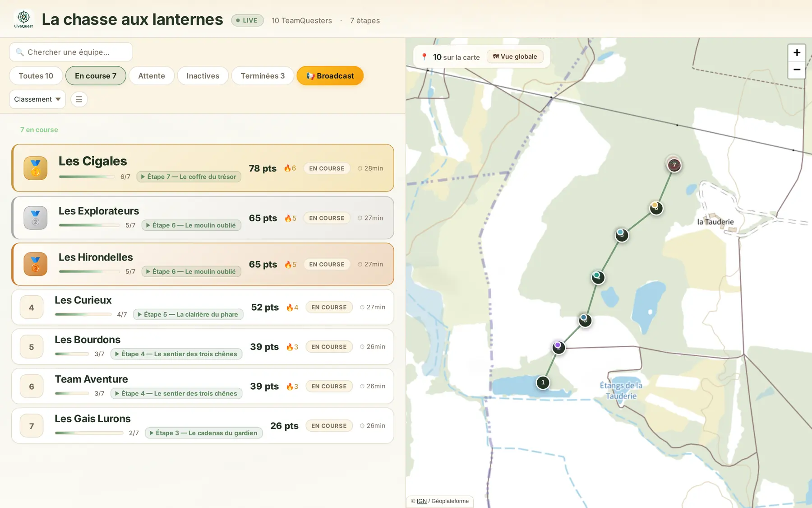Image resolution: width=812 pixels, height=508 pixels.
Task: Click the 52 pts score of Les Curieux
Action: [x=265, y=308]
